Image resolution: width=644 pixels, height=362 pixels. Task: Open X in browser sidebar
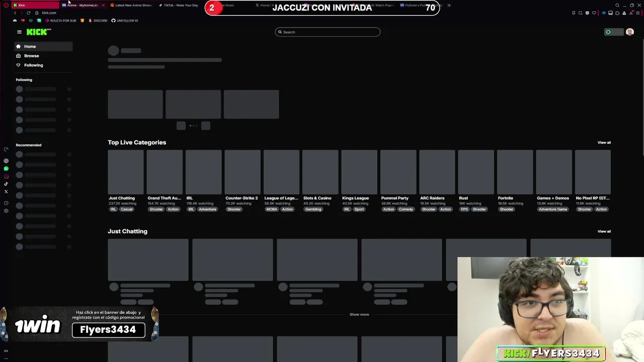click(x=6, y=192)
